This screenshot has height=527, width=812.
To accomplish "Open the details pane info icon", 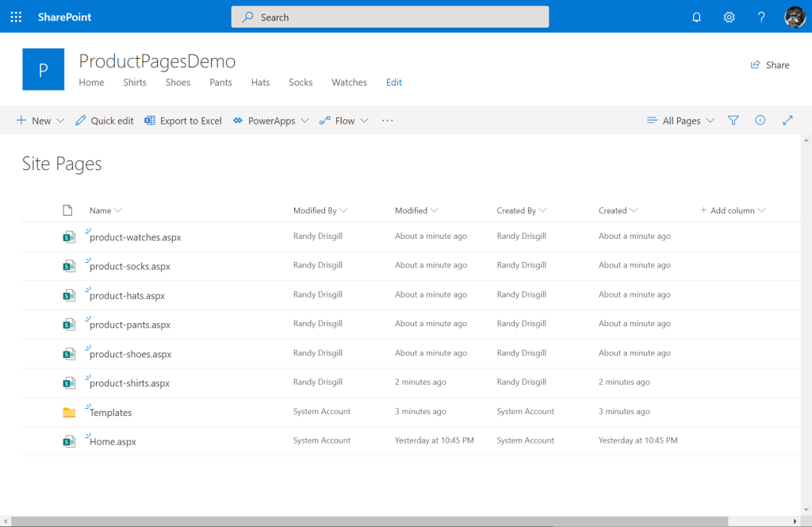I will tap(760, 120).
